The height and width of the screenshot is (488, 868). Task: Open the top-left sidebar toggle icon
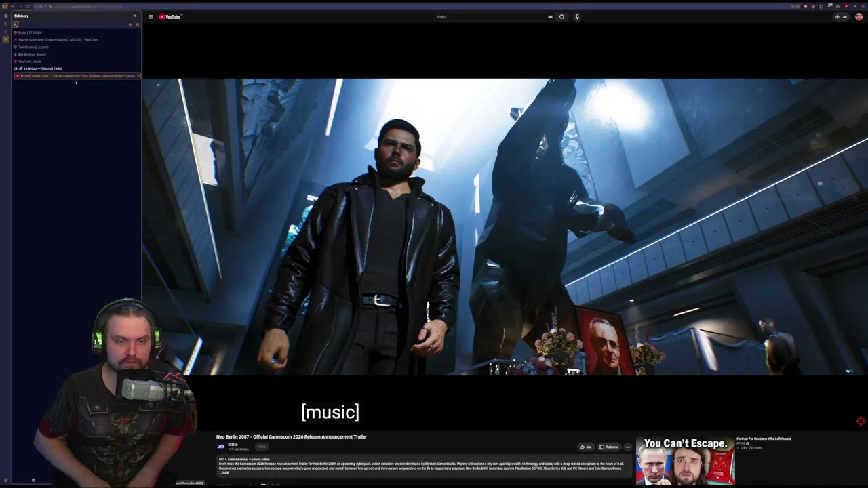(x=5, y=6)
